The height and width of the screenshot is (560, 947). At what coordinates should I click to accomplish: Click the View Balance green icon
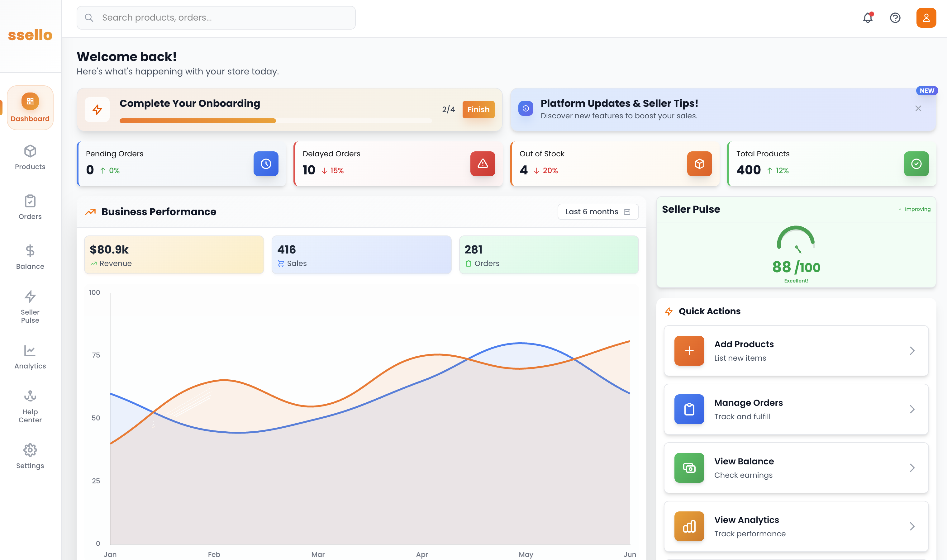pos(689,467)
